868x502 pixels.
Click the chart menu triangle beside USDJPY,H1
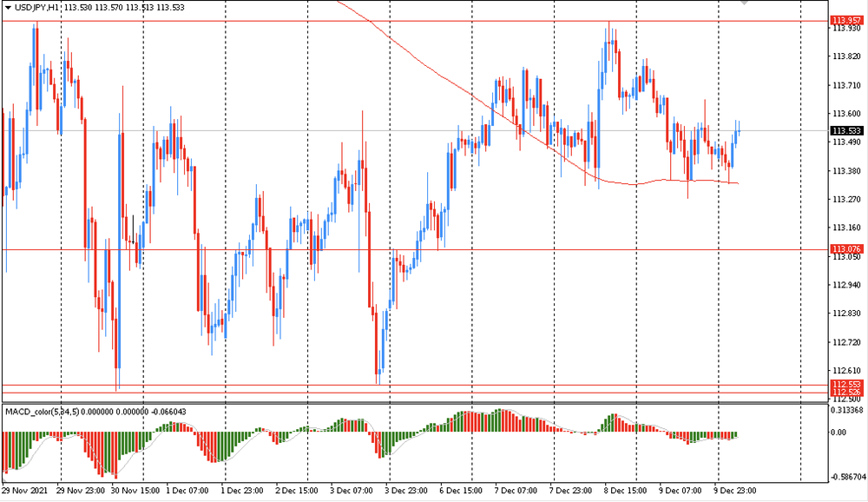click(x=8, y=8)
